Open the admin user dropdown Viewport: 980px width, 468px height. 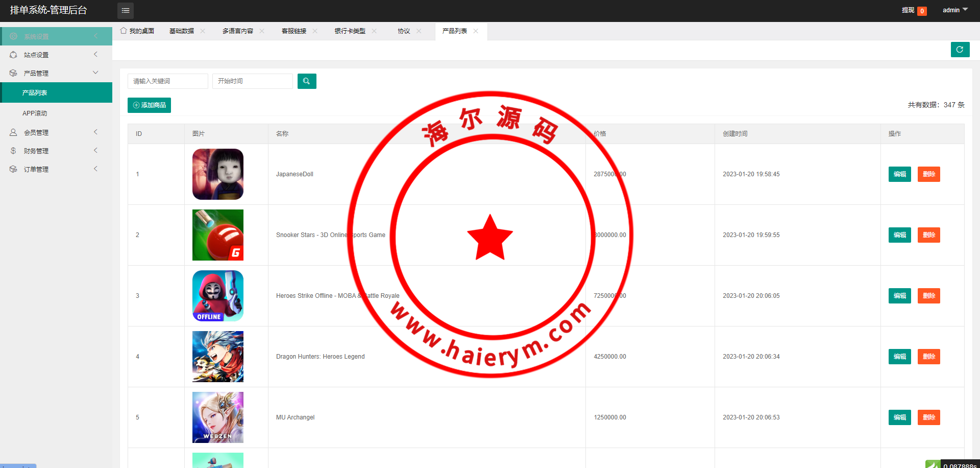pos(954,10)
